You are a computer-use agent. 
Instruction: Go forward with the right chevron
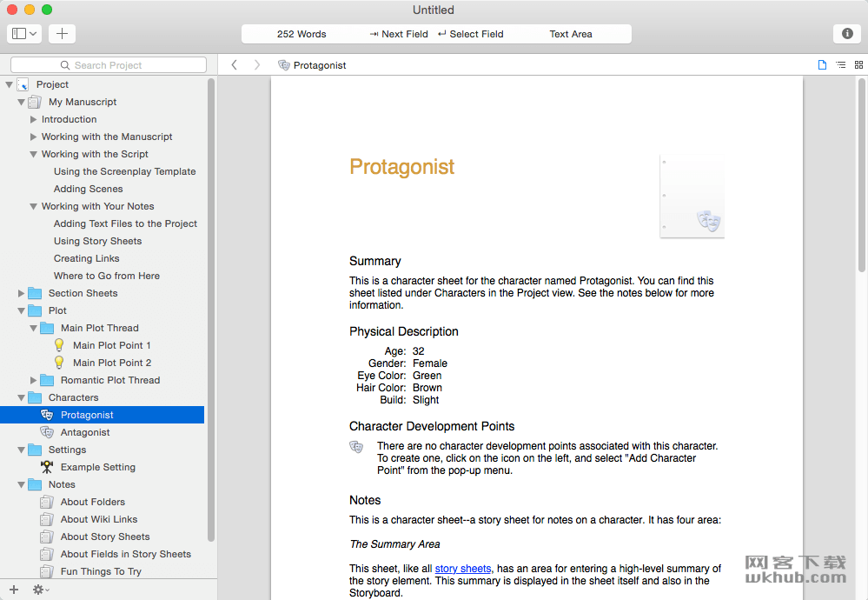click(257, 65)
